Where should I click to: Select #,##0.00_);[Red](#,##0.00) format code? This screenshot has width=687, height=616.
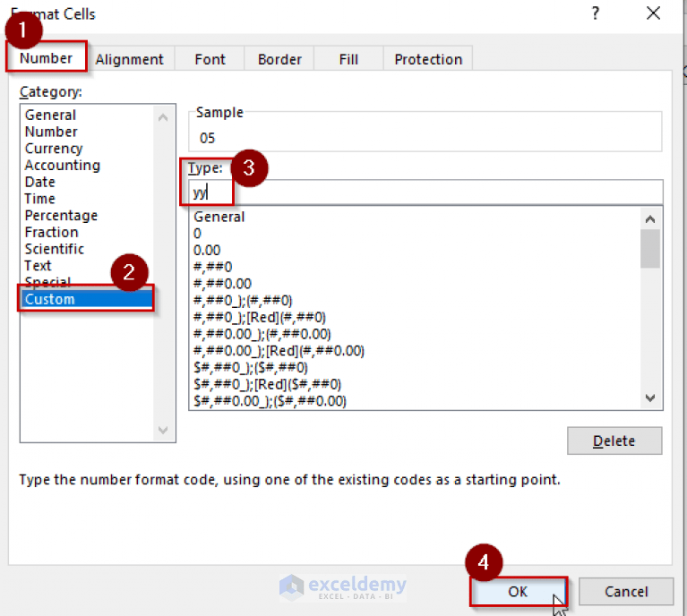click(x=279, y=350)
